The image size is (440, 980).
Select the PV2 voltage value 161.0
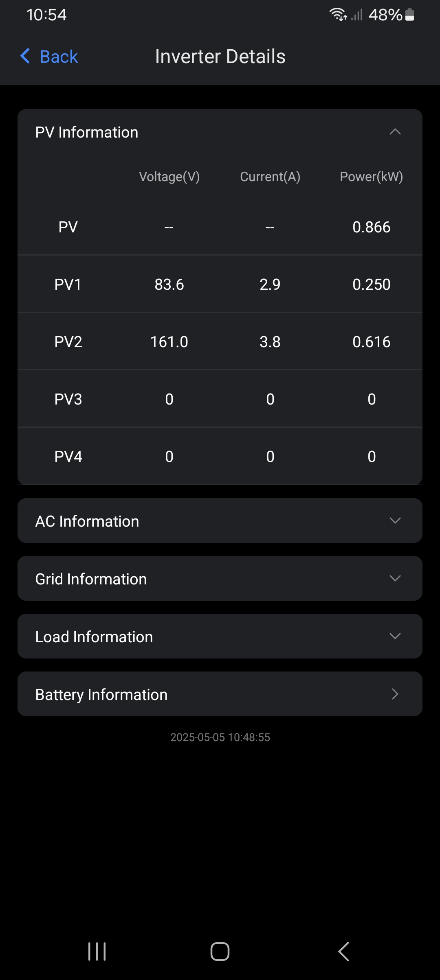click(169, 342)
